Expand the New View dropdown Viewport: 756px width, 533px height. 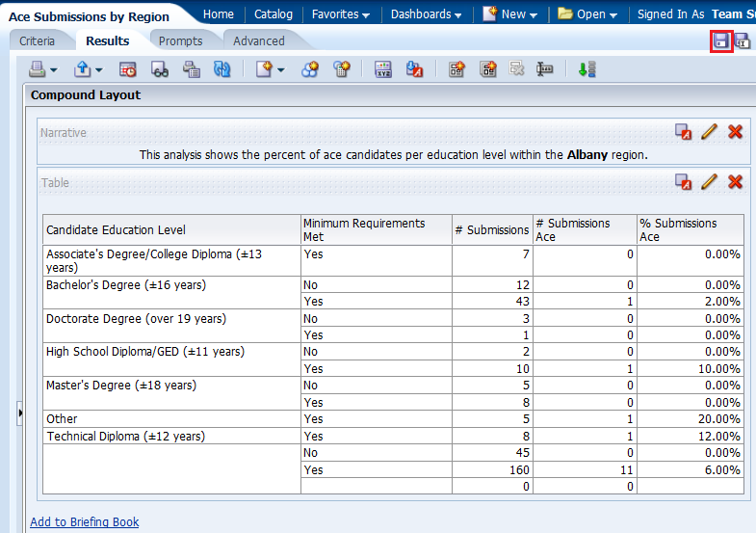pos(270,69)
